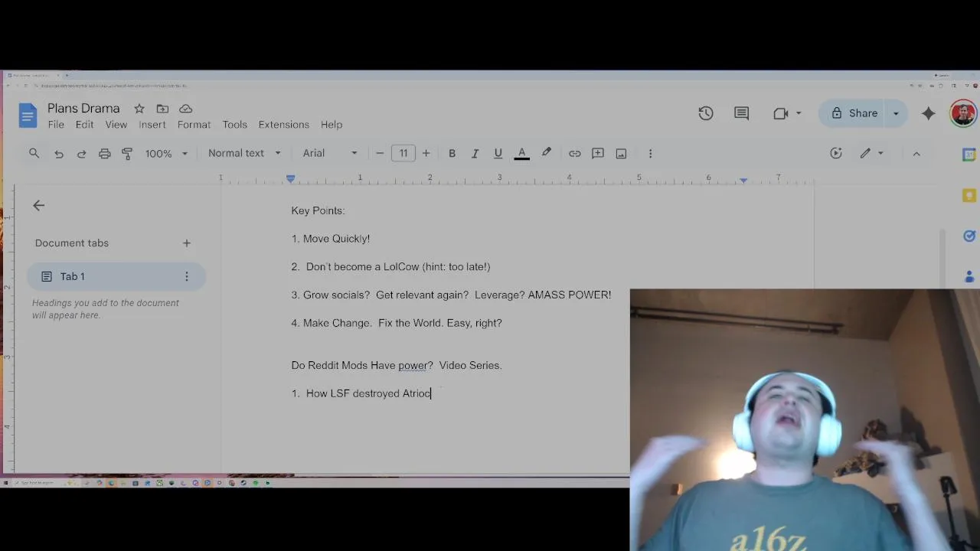The width and height of the screenshot is (980, 551).
Task: Open Arial font dropdown
Action: [x=330, y=154]
